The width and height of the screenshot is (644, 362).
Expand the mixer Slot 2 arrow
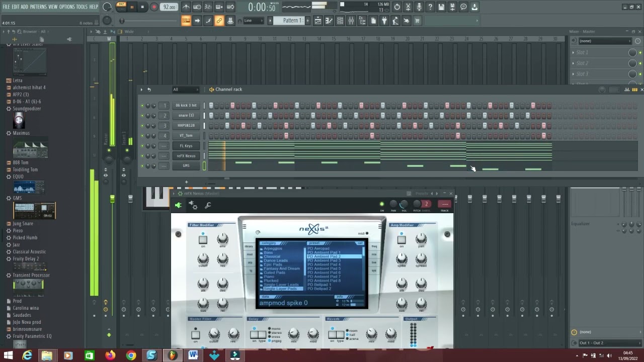(x=573, y=63)
